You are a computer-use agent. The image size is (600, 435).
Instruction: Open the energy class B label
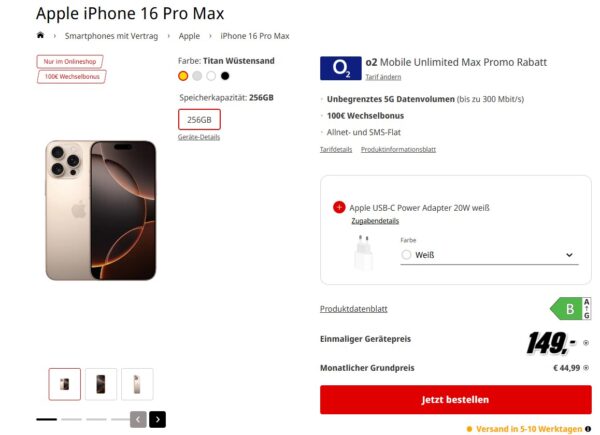click(571, 308)
